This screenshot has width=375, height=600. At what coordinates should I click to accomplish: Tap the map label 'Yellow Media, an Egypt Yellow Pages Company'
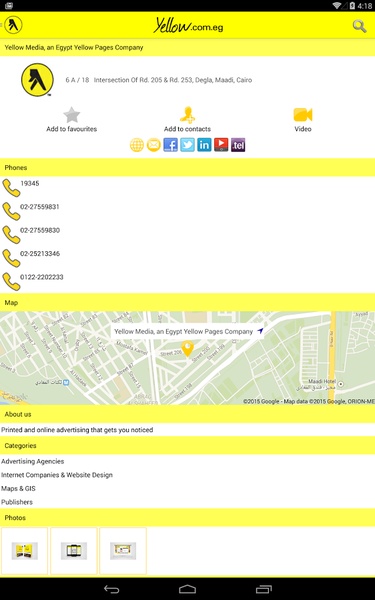(184, 331)
